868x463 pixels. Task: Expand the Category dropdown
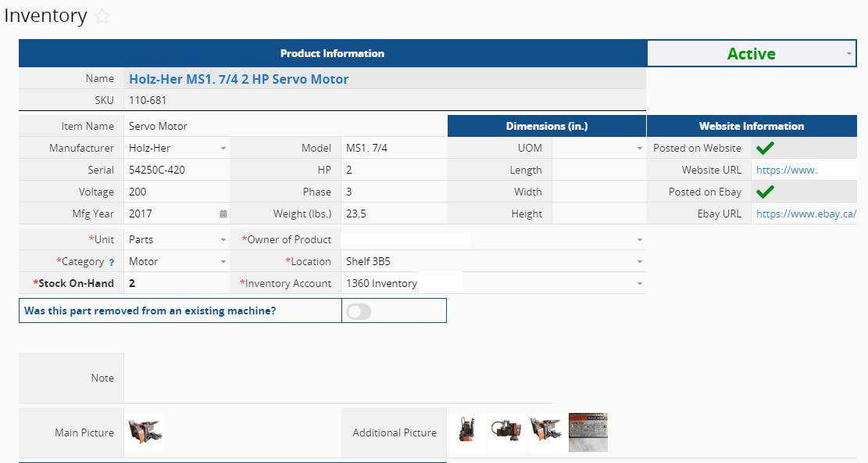pyautogui.click(x=223, y=261)
